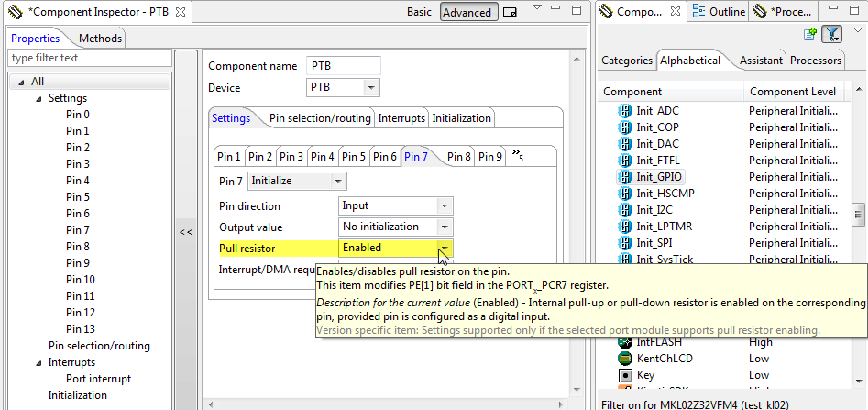Toggle the Advanced view mode
The height and width of the screenshot is (410, 868).
467,12
